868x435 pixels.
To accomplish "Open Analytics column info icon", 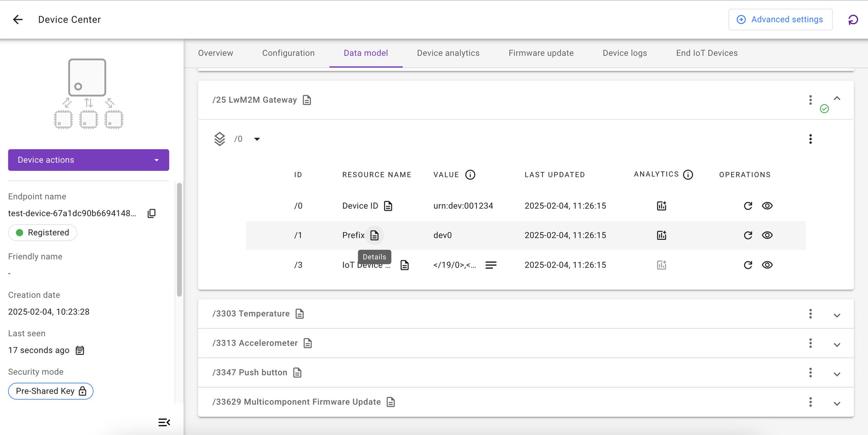I will click(688, 175).
